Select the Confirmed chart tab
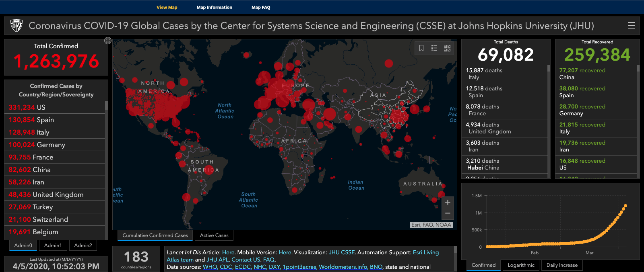This screenshot has height=272, width=644. click(484, 265)
